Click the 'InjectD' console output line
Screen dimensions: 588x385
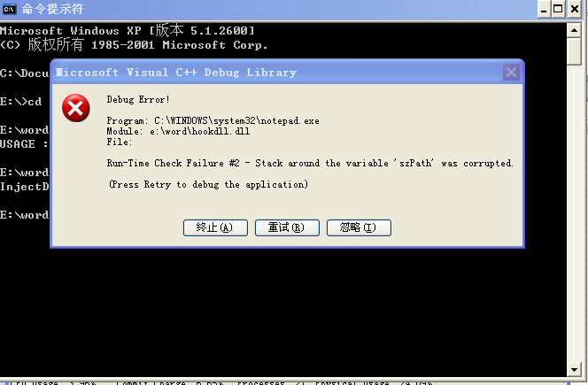pos(25,187)
